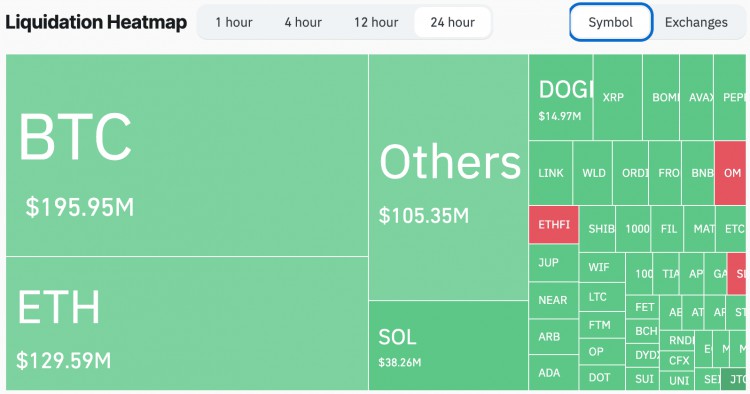
Task: Click the JUP heatmap tile
Action: pos(554,263)
